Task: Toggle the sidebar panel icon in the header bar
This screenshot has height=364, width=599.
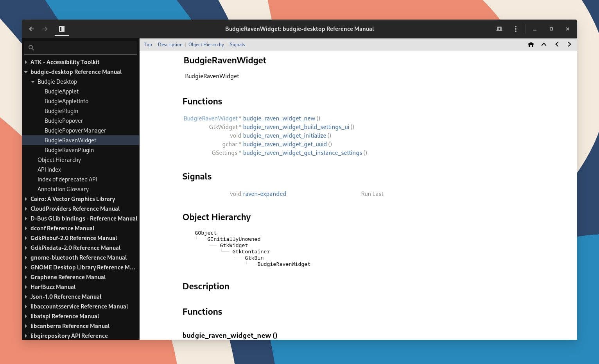Action: tap(61, 29)
